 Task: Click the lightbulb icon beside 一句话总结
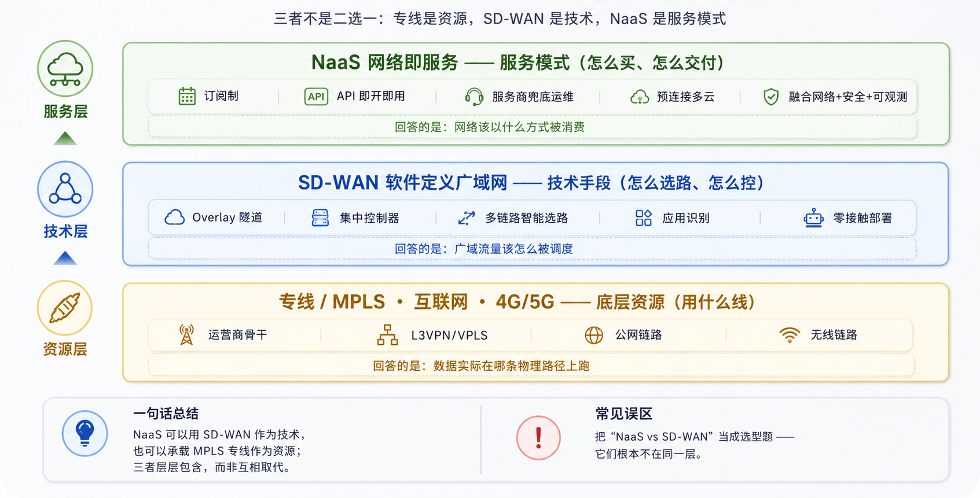(85, 433)
